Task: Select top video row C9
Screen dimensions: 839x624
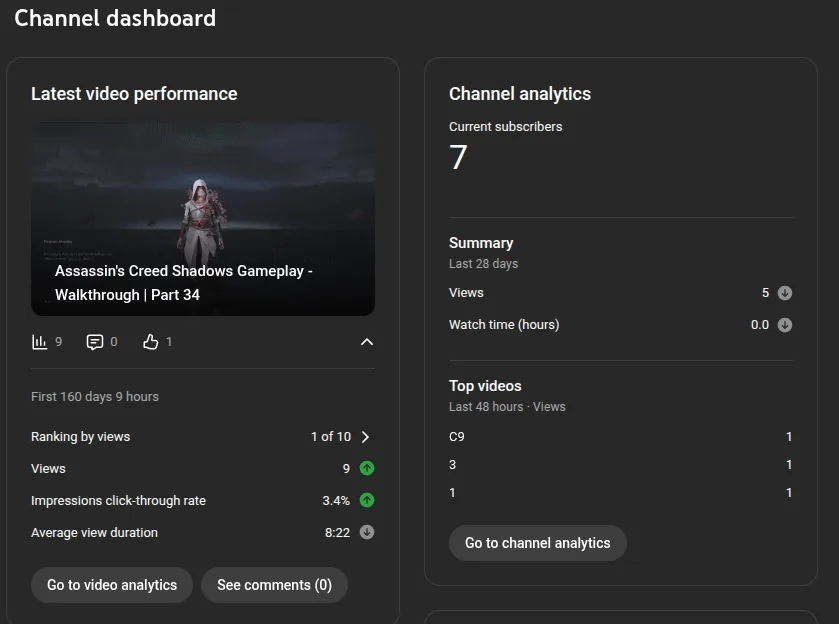Action: (621, 437)
